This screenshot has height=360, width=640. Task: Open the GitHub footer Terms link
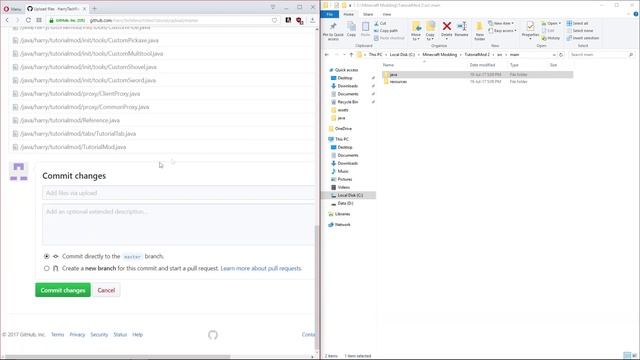pyautogui.click(x=58, y=334)
